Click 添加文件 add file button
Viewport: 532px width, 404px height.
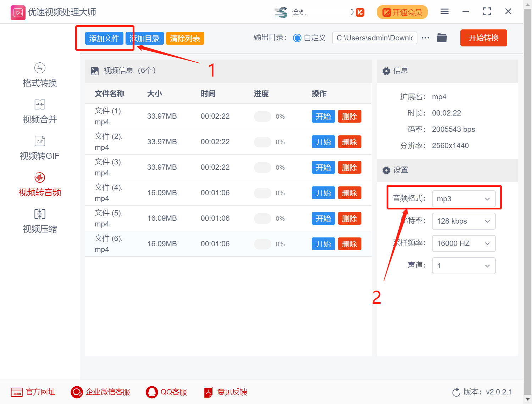tap(104, 38)
